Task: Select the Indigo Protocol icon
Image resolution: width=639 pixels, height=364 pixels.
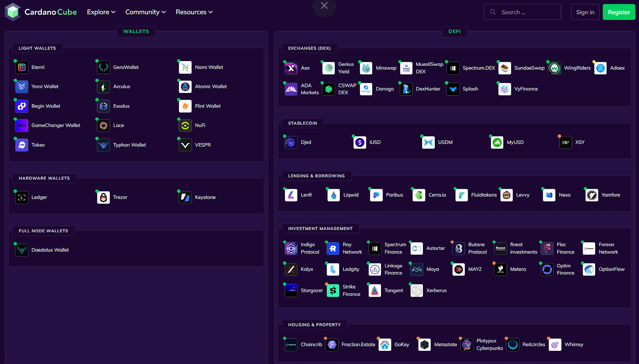Action: (x=291, y=249)
